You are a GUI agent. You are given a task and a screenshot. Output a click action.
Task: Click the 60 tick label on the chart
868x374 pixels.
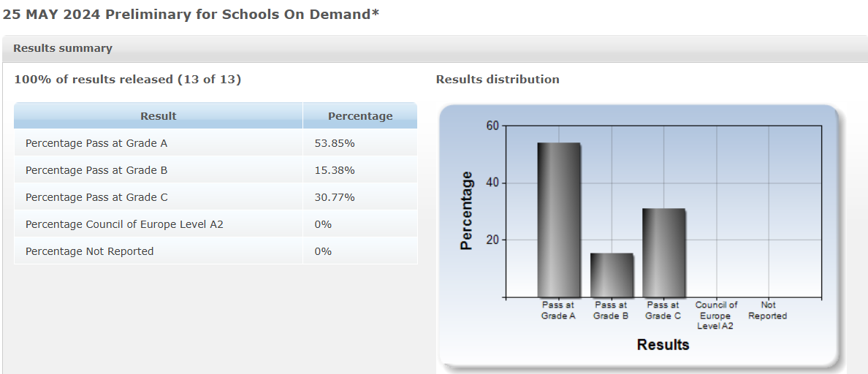click(x=493, y=126)
